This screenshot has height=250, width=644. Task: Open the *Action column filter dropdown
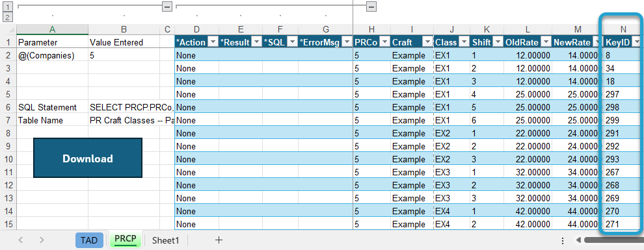coord(213,42)
